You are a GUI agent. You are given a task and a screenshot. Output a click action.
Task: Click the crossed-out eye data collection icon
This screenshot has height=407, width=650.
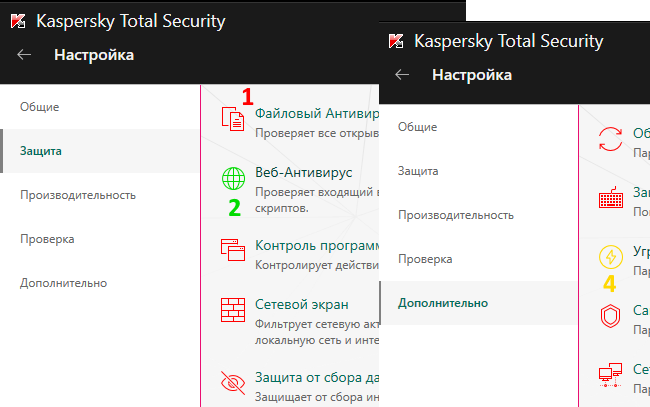coord(233,382)
